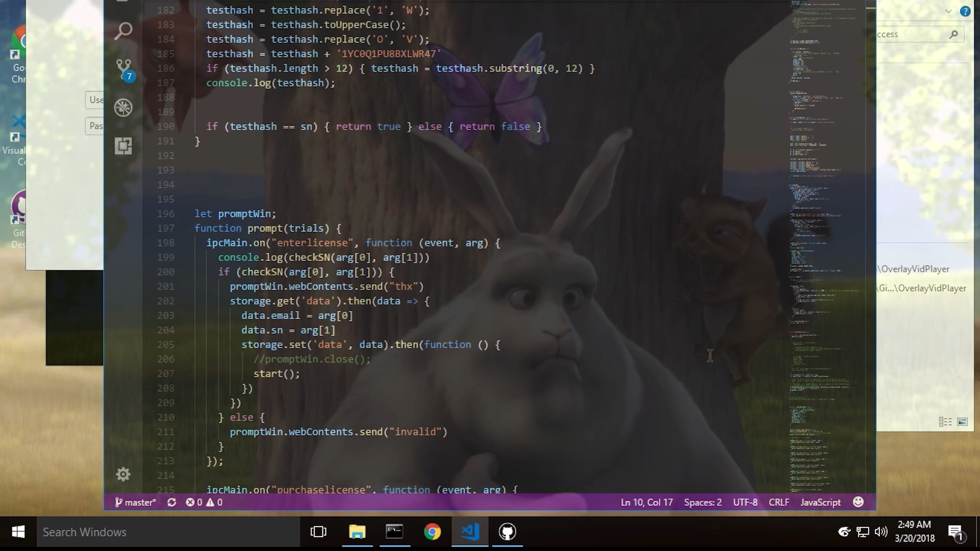The image size is (980, 551).
Task: Change language mode by clicking JavaScript
Action: point(820,502)
